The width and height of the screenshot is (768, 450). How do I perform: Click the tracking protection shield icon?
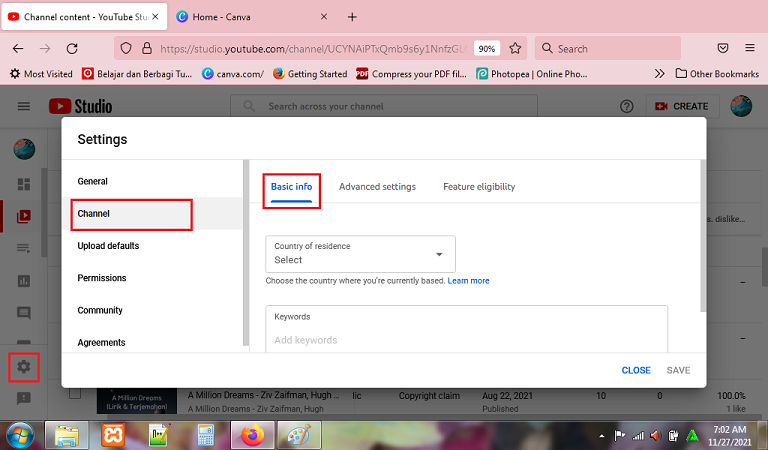(x=126, y=48)
